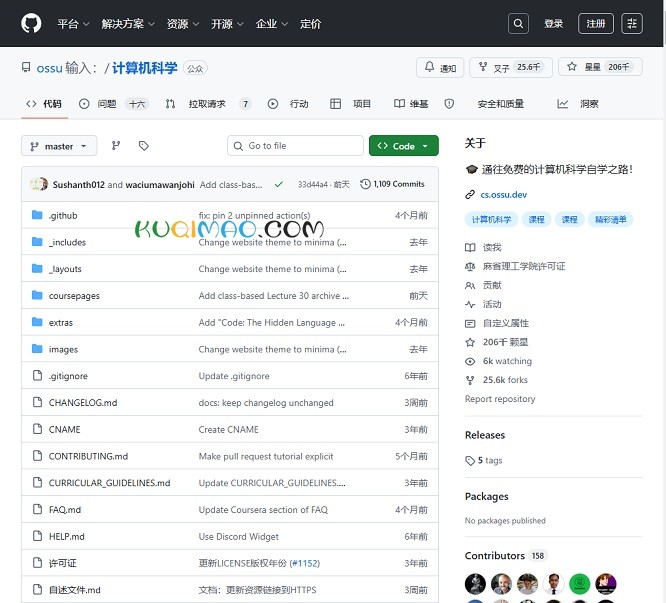This screenshot has height=603, width=666.
Task: Expand the 企业 menu
Action: point(271,24)
